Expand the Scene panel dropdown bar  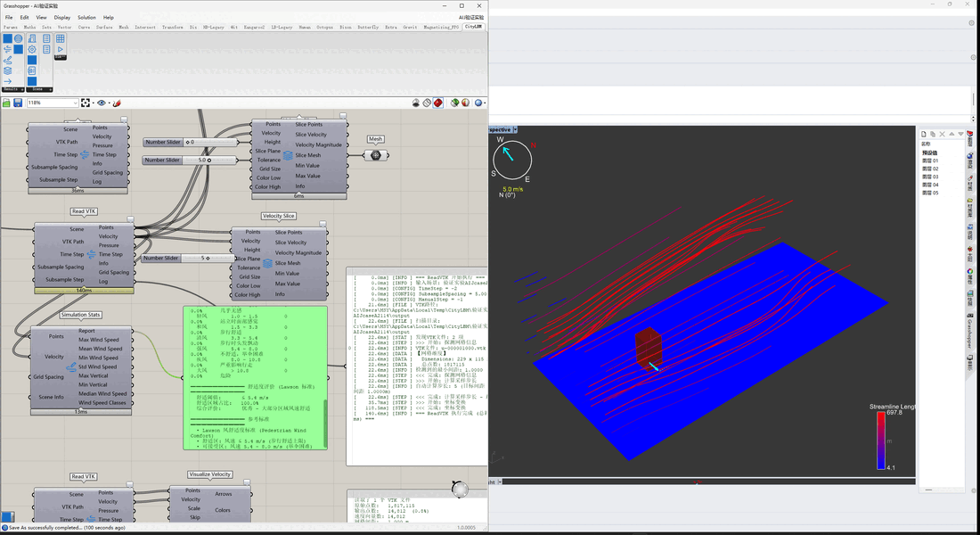click(38, 89)
